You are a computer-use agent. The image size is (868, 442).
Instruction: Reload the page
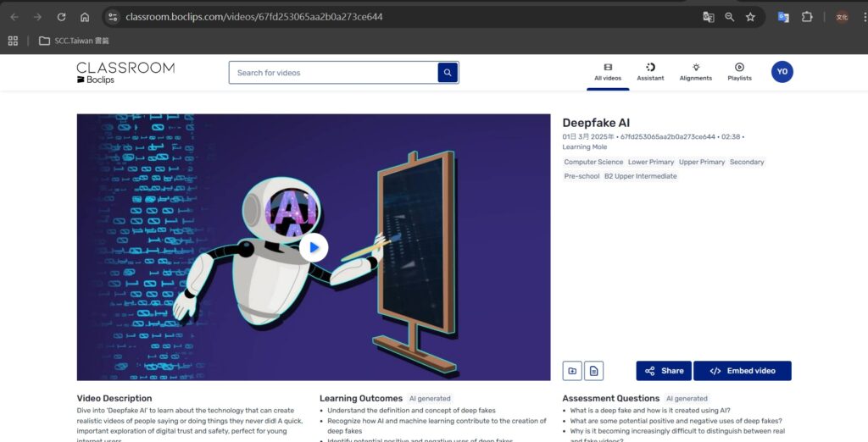coord(61,17)
